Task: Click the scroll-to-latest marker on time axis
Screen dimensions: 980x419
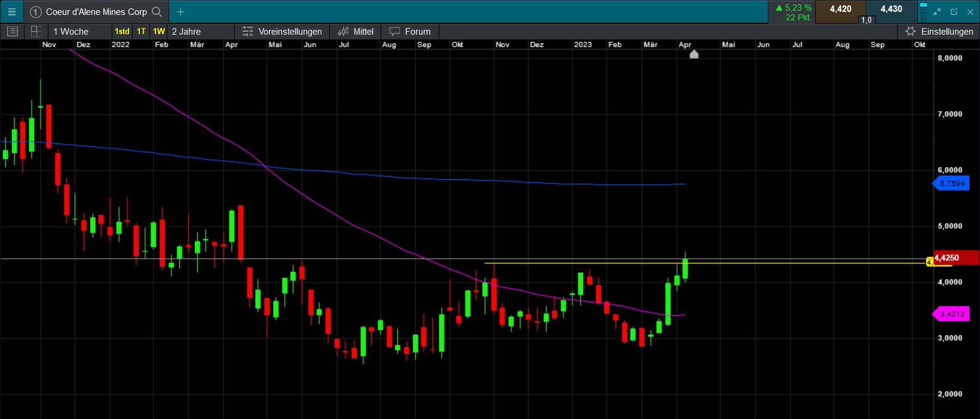Action: tap(694, 54)
